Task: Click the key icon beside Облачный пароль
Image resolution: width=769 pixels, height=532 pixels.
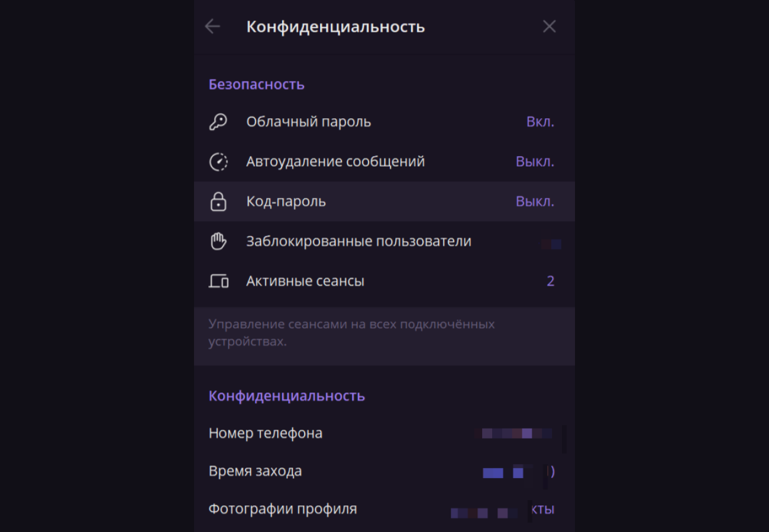Action: (x=218, y=122)
